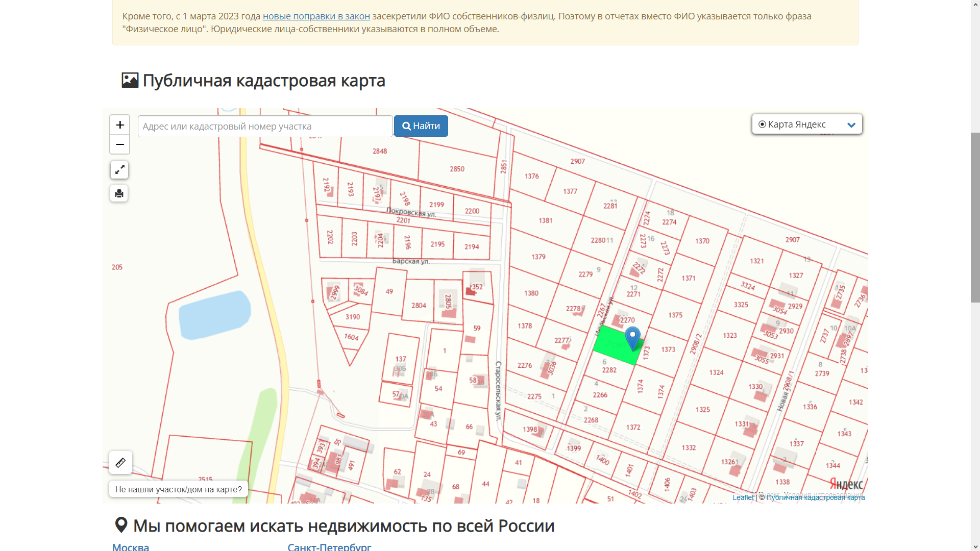Click the blue location marker pin
The image size is (980, 551).
pyautogui.click(x=632, y=337)
